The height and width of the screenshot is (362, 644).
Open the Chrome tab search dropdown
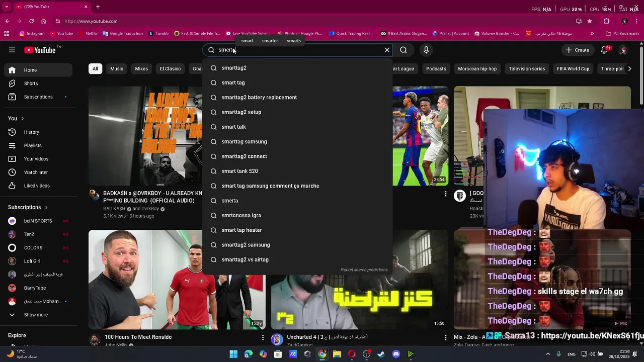click(x=7, y=7)
